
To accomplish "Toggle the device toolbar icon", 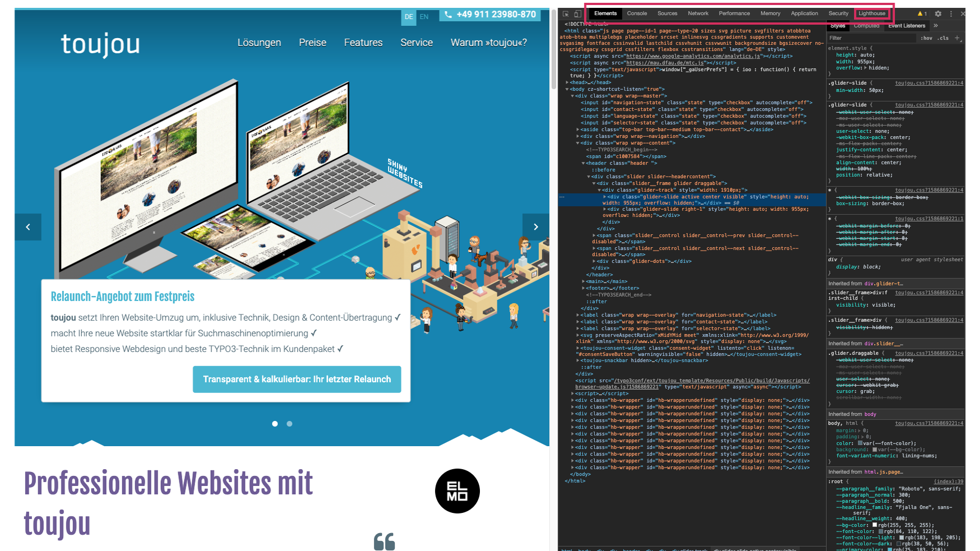I will click(x=577, y=13).
